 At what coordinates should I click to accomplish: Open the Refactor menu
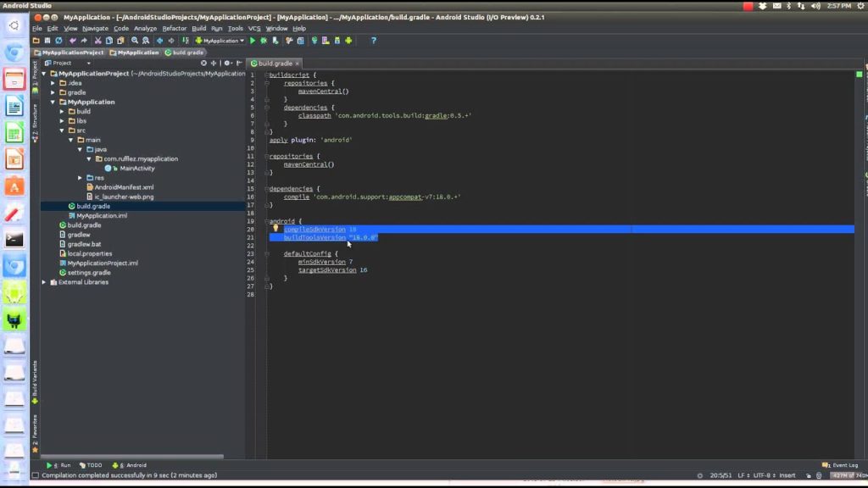pos(175,28)
